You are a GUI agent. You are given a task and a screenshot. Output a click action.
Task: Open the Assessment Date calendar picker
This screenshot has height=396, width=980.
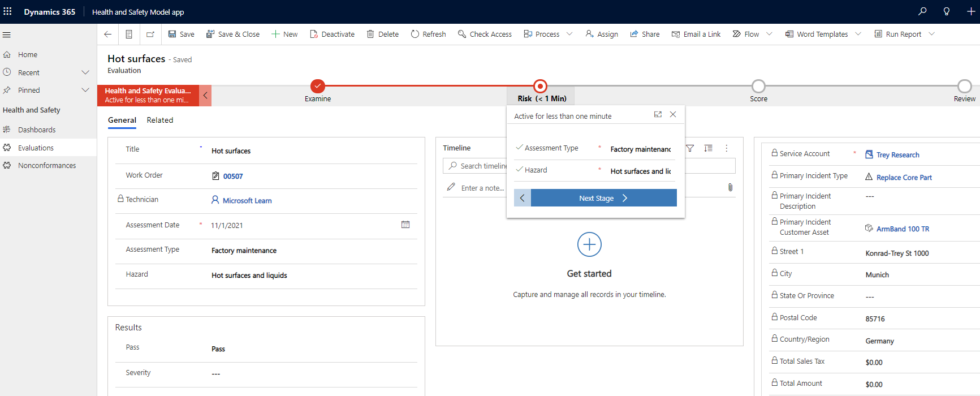point(405,225)
